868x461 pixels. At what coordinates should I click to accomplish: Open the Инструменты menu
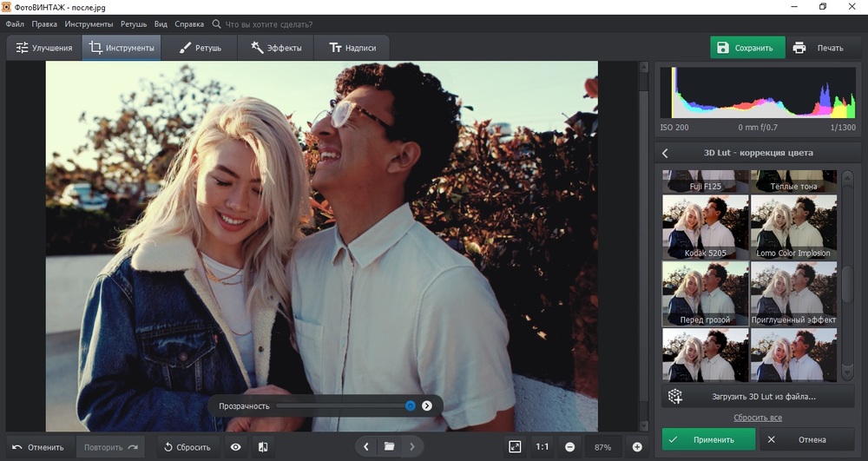coord(89,24)
